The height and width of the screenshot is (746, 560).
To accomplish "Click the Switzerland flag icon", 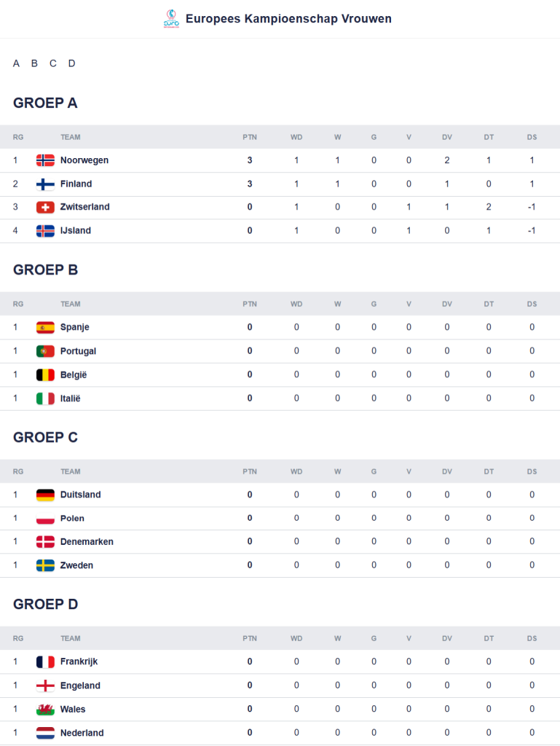I will [x=45, y=207].
